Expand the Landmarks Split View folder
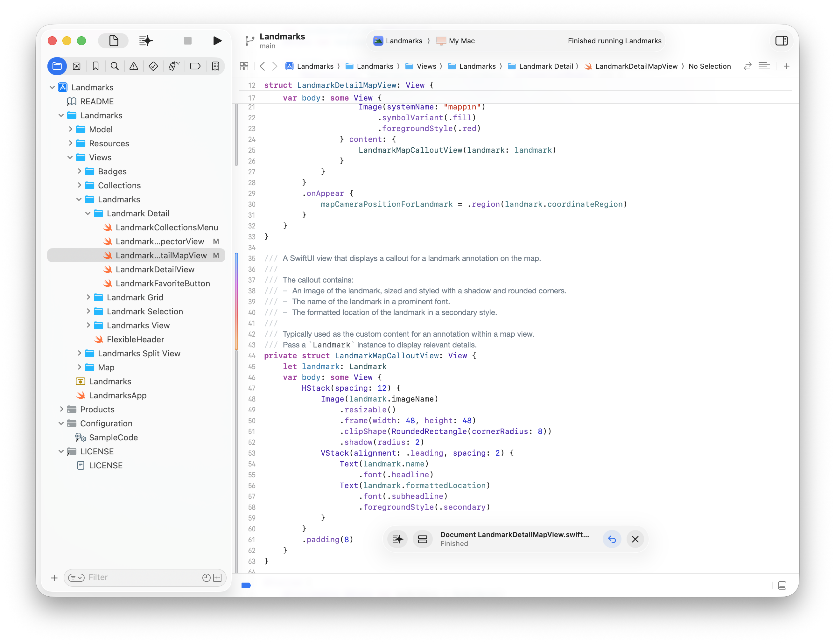This screenshot has width=835, height=644. click(x=80, y=353)
